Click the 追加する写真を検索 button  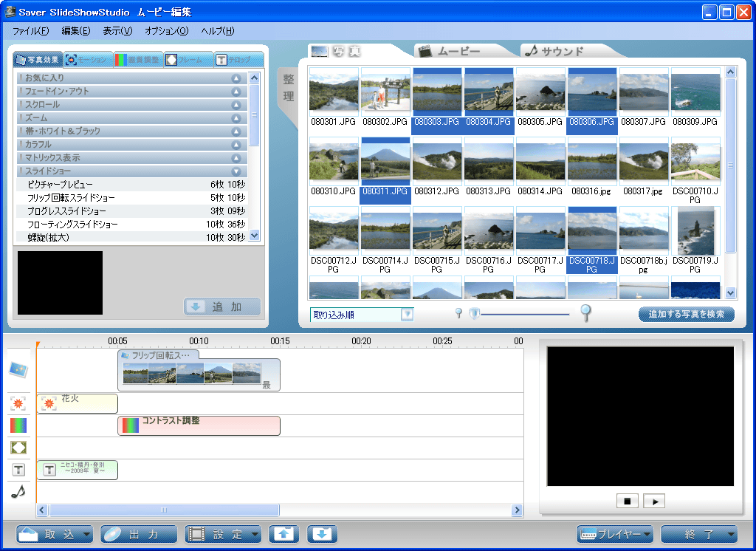click(x=687, y=314)
